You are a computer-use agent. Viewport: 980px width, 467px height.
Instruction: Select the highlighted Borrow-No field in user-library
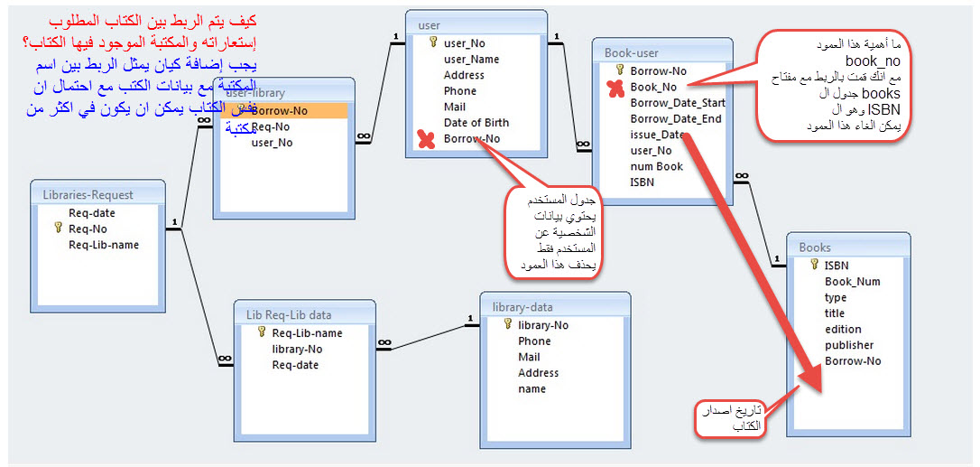click(x=283, y=111)
